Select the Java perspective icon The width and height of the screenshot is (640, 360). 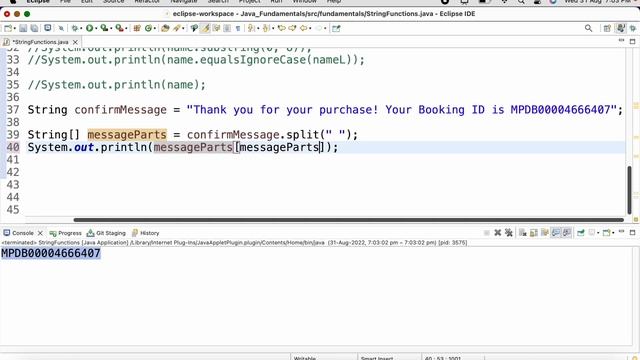click(621, 28)
